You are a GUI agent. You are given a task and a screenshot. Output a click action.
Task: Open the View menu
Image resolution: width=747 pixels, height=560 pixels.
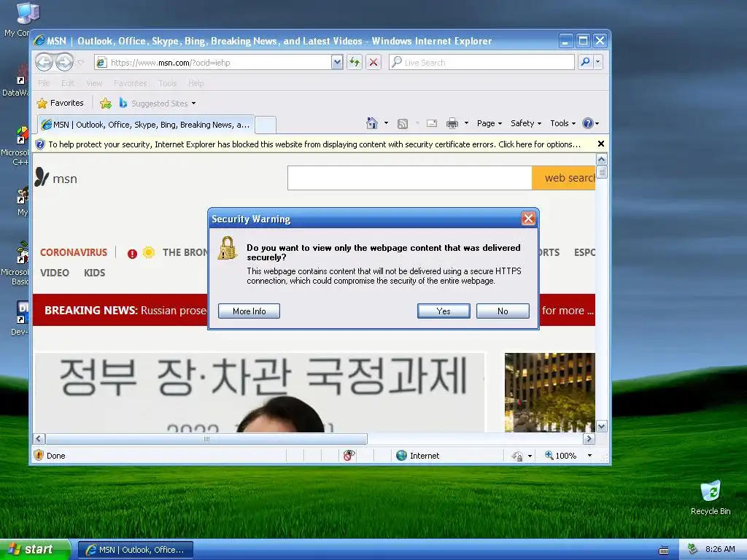(x=94, y=83)
